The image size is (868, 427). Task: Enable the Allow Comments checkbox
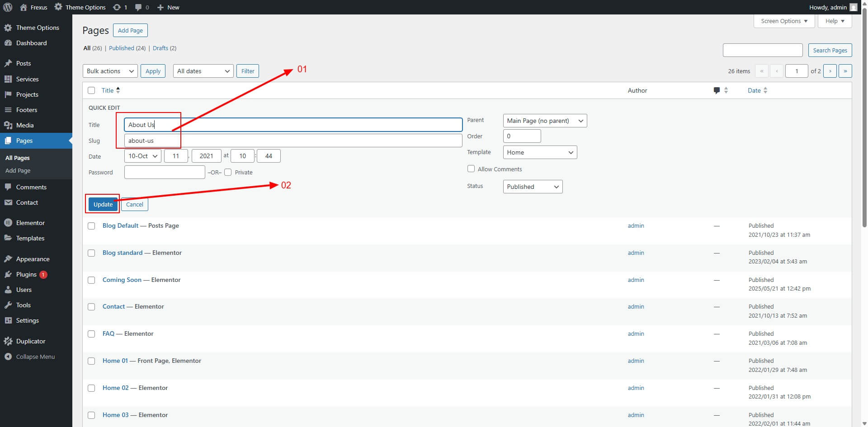471,169
